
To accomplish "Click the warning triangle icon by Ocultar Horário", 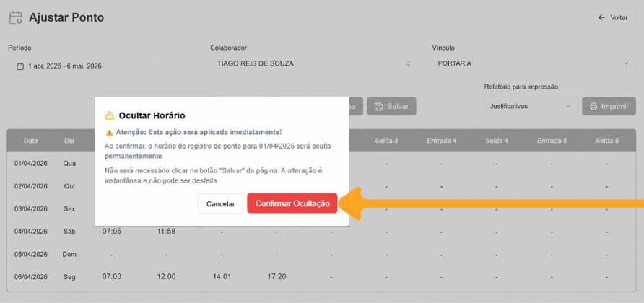I will (x=109, y=115).
